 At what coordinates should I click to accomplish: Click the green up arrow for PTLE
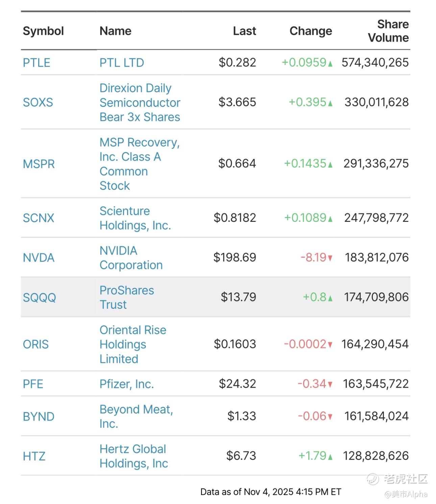pyautogui.click(x=330, y=63)
